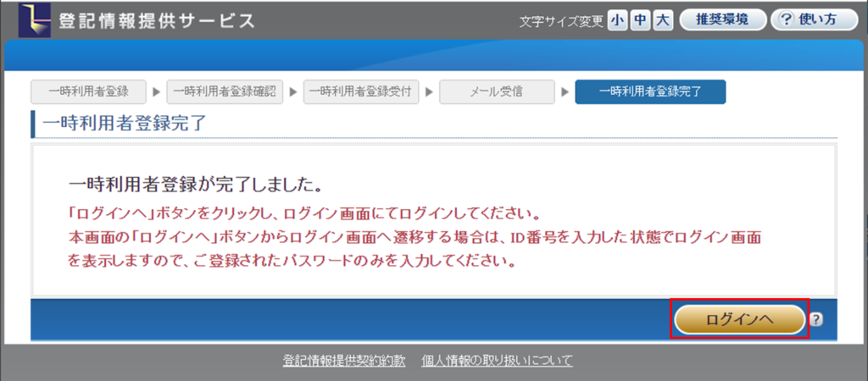Select the highlighted 一時利用者登録完了 step
Viewport: 868px width, 381px height.
click(x=649, y=92)
